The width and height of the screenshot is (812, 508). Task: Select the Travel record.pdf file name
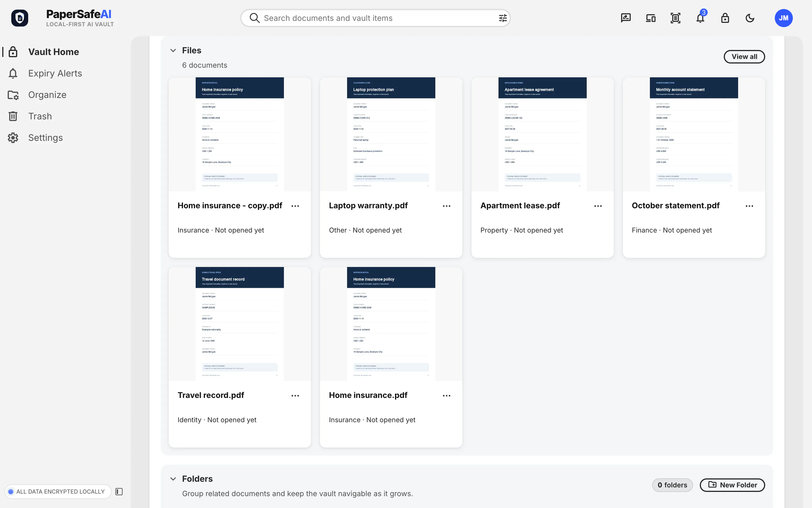[211, 395]
